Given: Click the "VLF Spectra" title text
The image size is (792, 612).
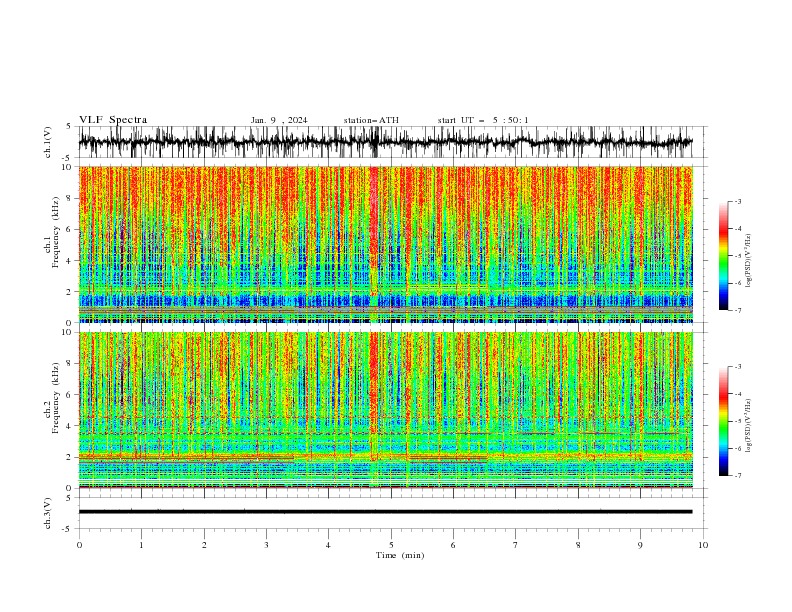Looking at the screenshot, I should [x=113, y=120].
